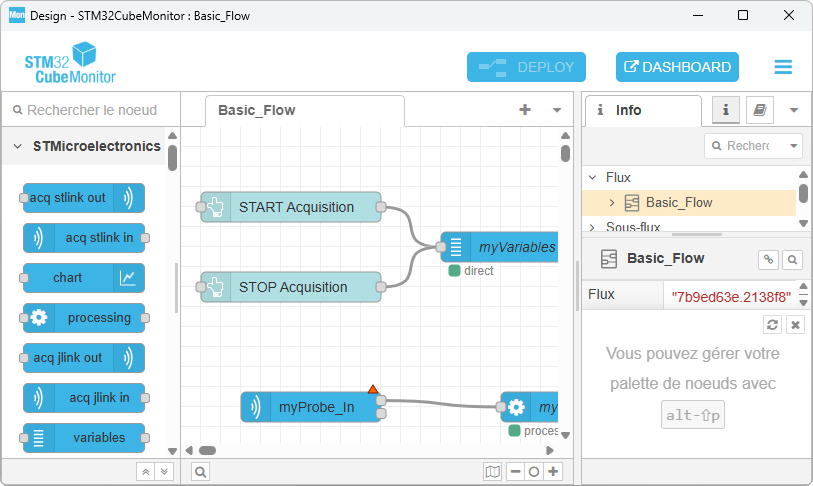Refresh the palette tip with the reload icon
Image resolution: width=813 pixels, height=486 pixels.
(772, 325)
